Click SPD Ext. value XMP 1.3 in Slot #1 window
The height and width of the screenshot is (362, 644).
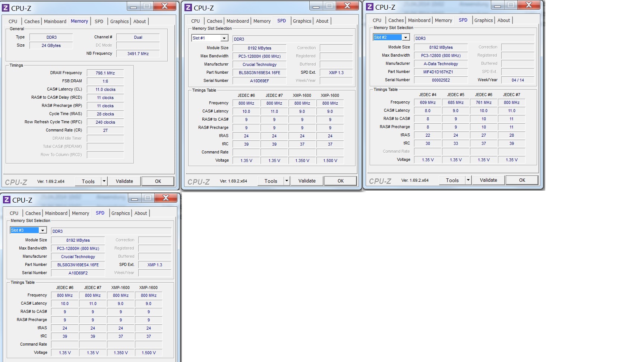click(336, 73)
